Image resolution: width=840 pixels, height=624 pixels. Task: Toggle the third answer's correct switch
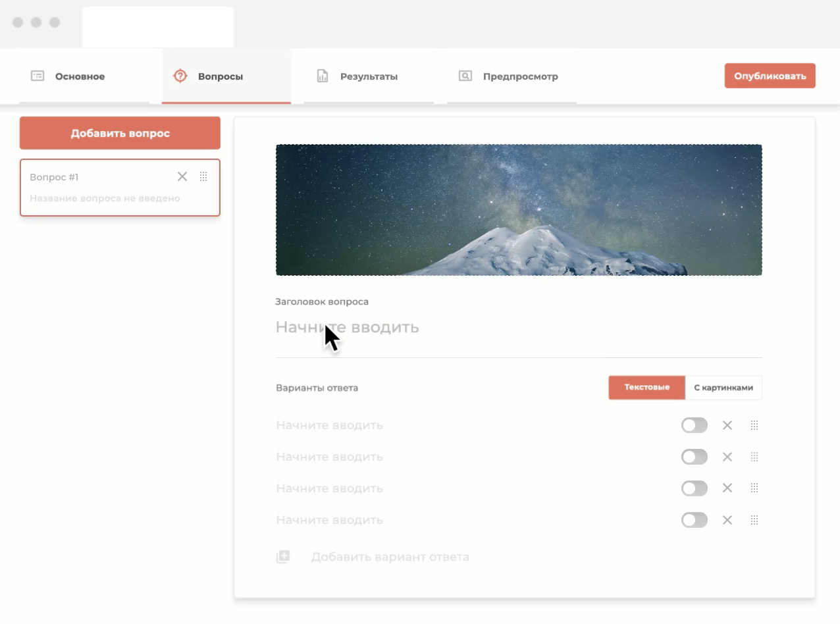coord(694,488)
